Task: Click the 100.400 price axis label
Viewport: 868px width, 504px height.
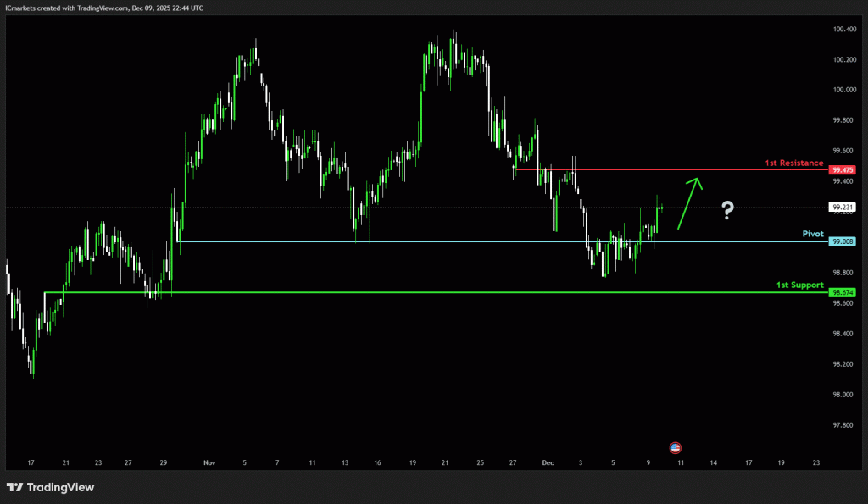Action: click(843, 29)
